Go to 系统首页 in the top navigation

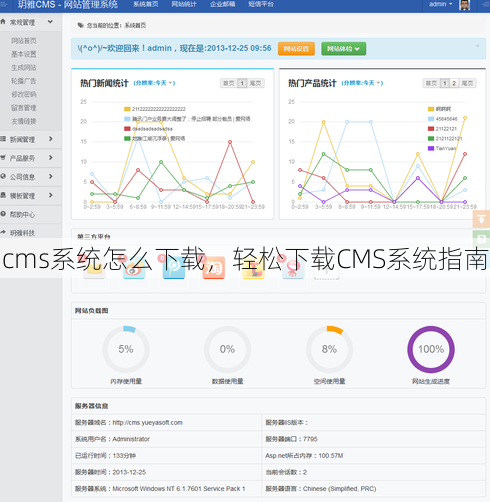(146, 4)
